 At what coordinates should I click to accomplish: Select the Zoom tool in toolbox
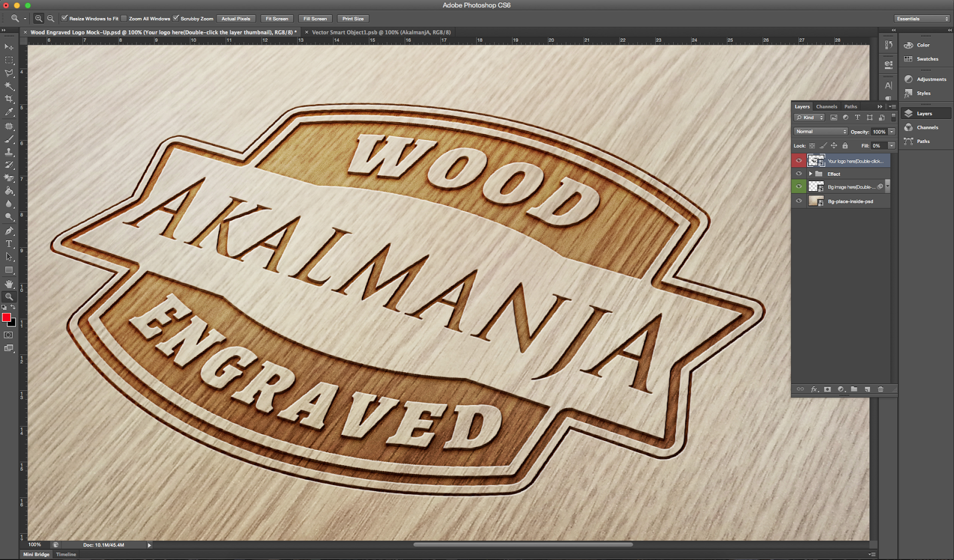pyautogui.click(x=9, y=297)
